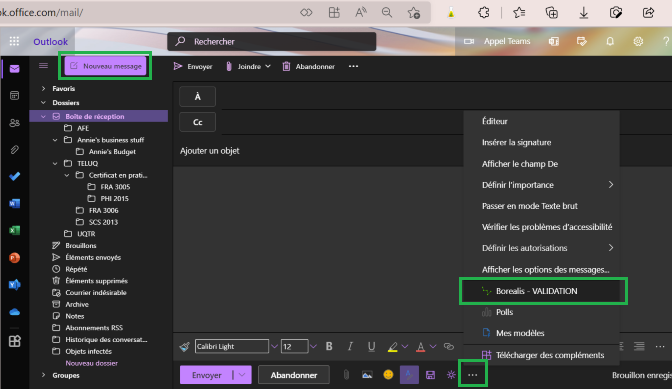Select Borealis - VALIDATION add-in
The height and width of the screenshot is (389, 672).
click(x=542, y=291)
